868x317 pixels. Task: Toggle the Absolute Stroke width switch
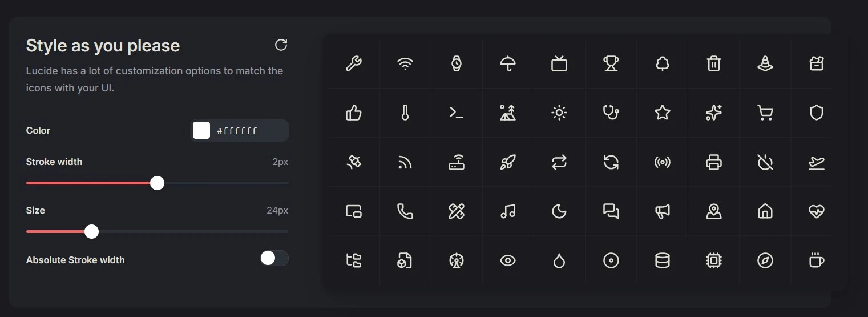coord(274,258)
